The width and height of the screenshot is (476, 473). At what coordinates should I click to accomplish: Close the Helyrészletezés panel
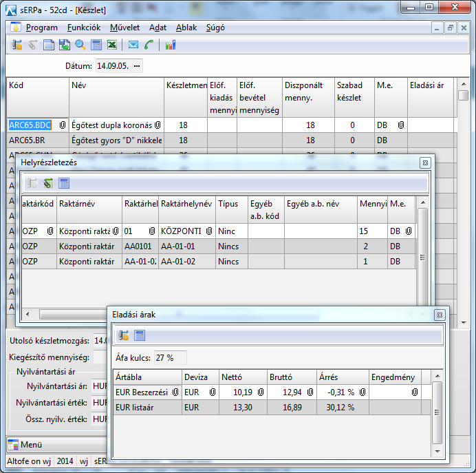[425, 162]
